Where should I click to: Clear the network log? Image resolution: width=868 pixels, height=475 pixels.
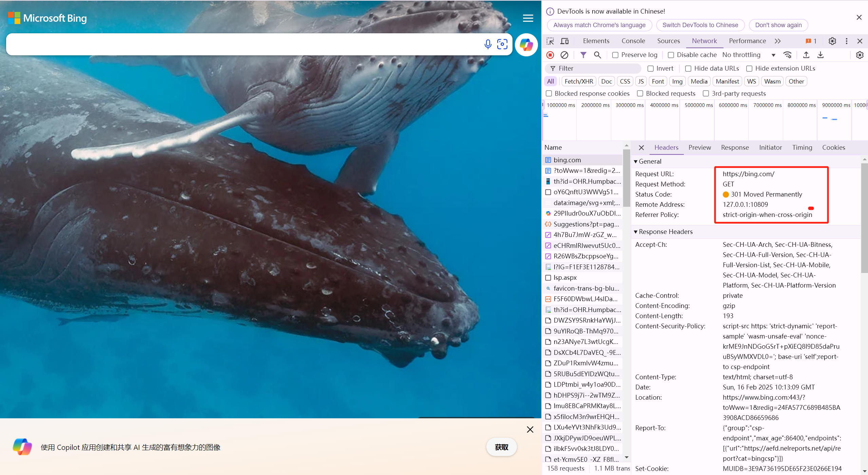tap(564, 55)
